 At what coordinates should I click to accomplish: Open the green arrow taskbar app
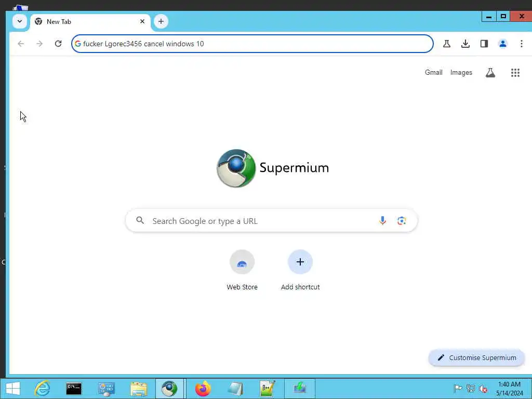(300, 389)
